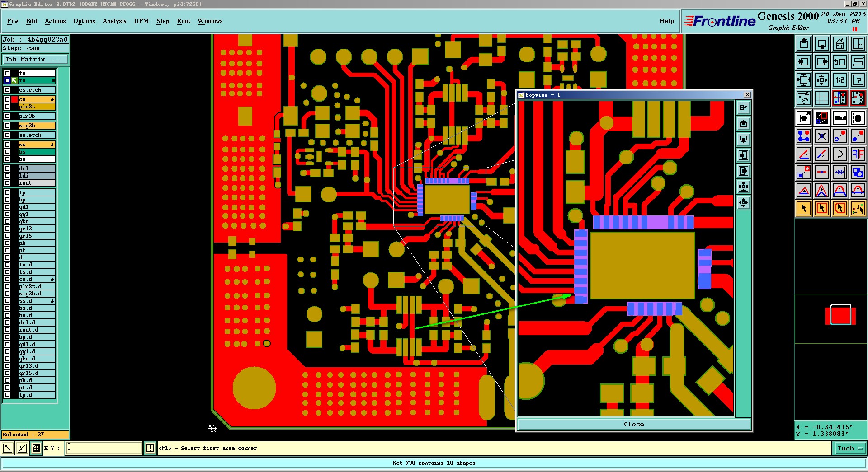Screen dimensions: 868x472
Task: Select the 'ss.etch' layer name
Action: point(37,135)
